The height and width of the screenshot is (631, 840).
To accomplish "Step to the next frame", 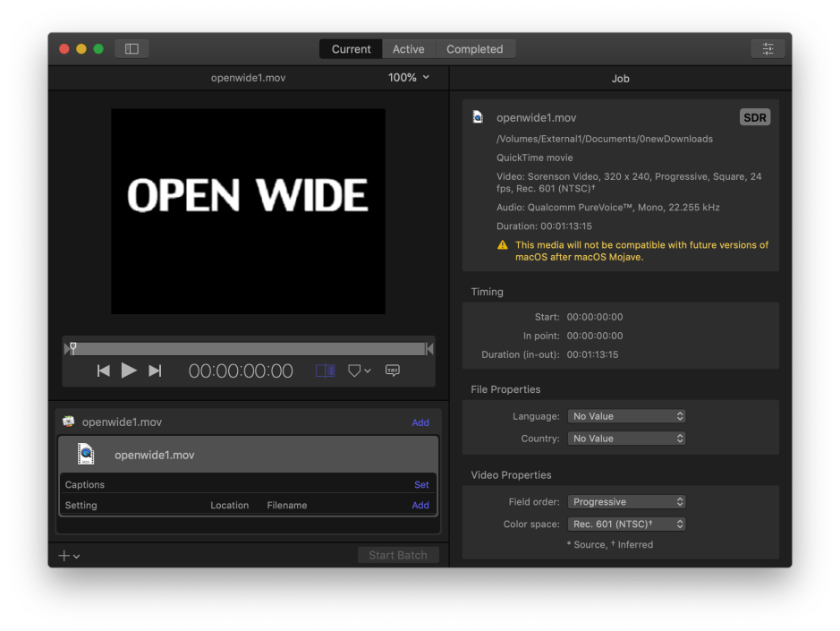I will point(155,370).
